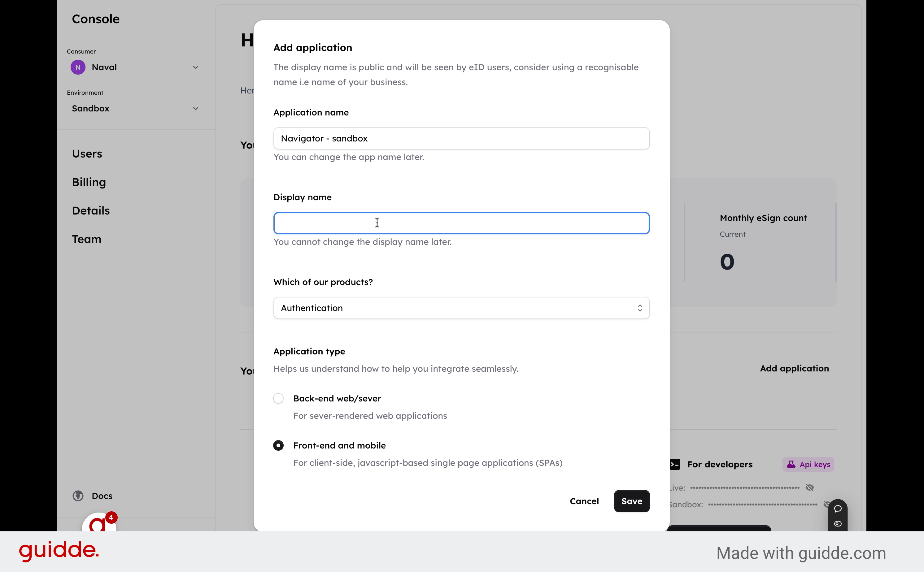
Task: Click 'You can change the app name later.' hint
Action: (348, 157)
